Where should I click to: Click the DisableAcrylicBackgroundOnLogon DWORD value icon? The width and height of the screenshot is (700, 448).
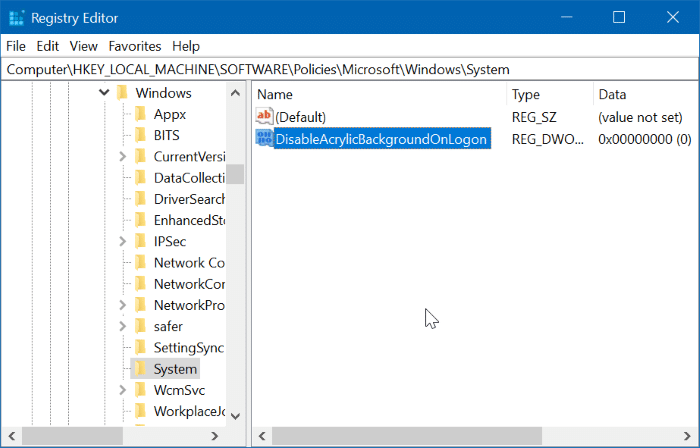[264, 138]
